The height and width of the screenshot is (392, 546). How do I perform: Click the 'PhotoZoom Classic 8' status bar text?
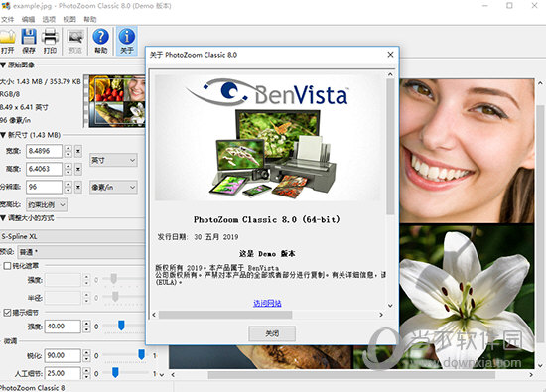point(33,387)
